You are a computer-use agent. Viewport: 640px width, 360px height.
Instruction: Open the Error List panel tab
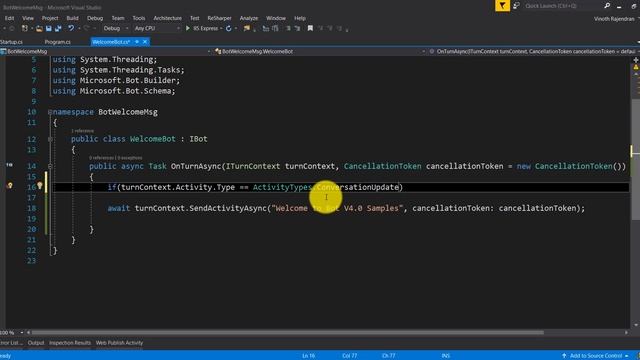point(11,343)
